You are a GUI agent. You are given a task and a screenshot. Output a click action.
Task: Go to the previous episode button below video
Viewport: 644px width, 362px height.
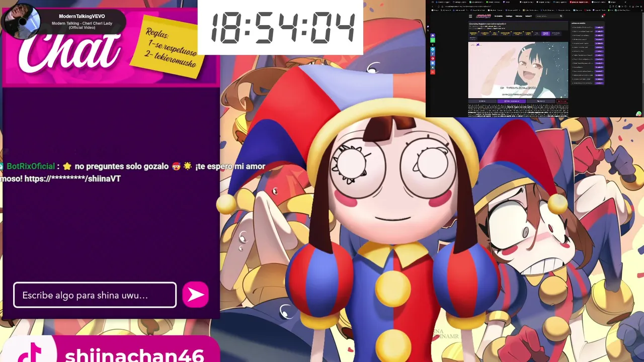[482, 101]
